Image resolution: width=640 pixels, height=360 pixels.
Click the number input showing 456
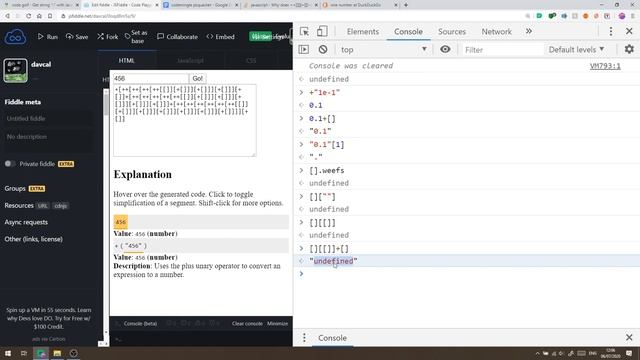151,78
